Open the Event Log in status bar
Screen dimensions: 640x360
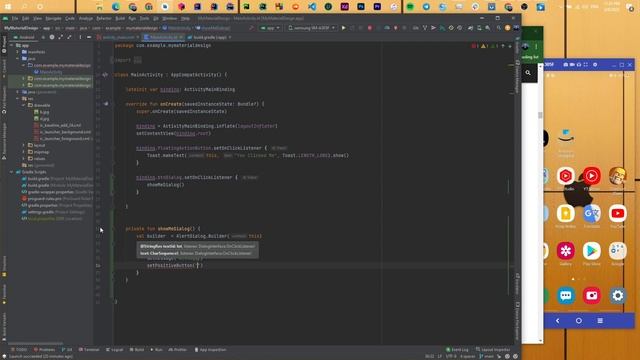pos(457,350)
